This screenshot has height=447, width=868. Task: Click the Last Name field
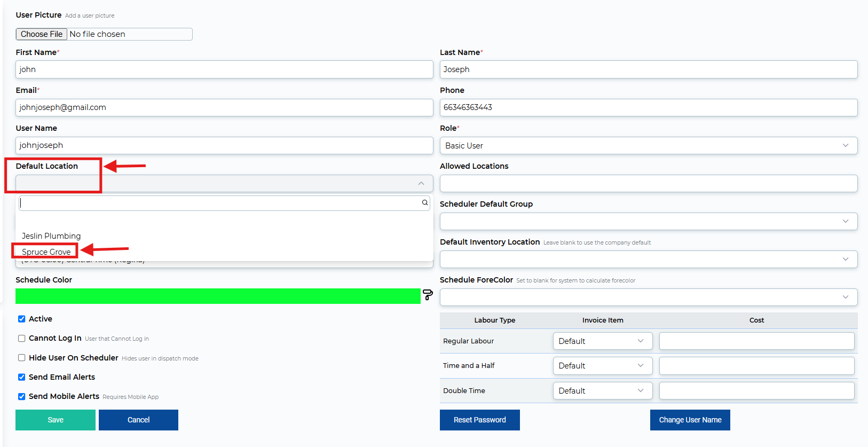pyautogui.click(x=649, y=69)
